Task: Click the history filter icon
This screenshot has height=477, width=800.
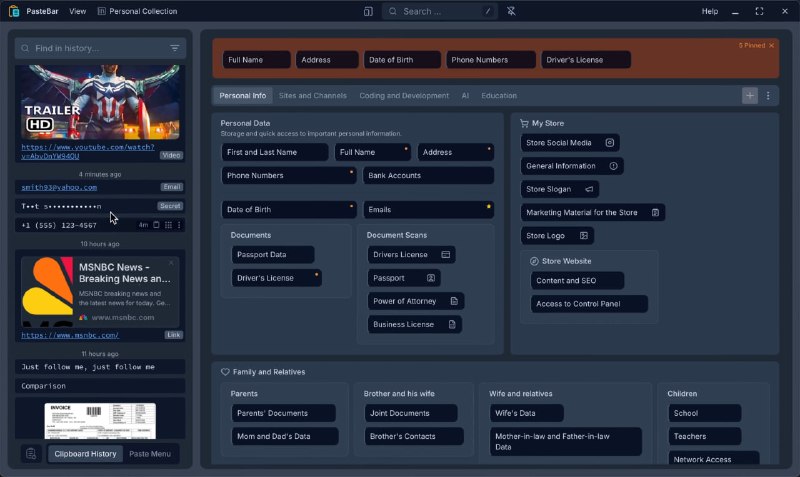Action: point(174,48)
